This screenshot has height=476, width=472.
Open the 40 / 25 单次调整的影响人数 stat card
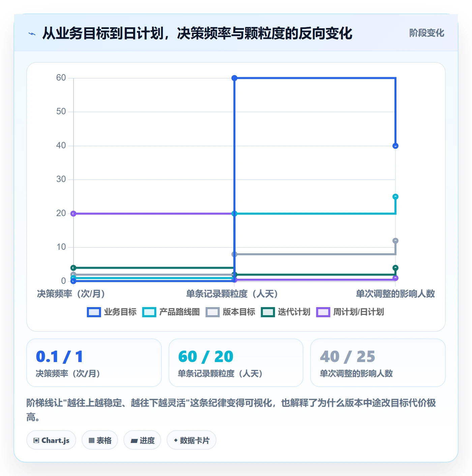click(x=378, y=363)
